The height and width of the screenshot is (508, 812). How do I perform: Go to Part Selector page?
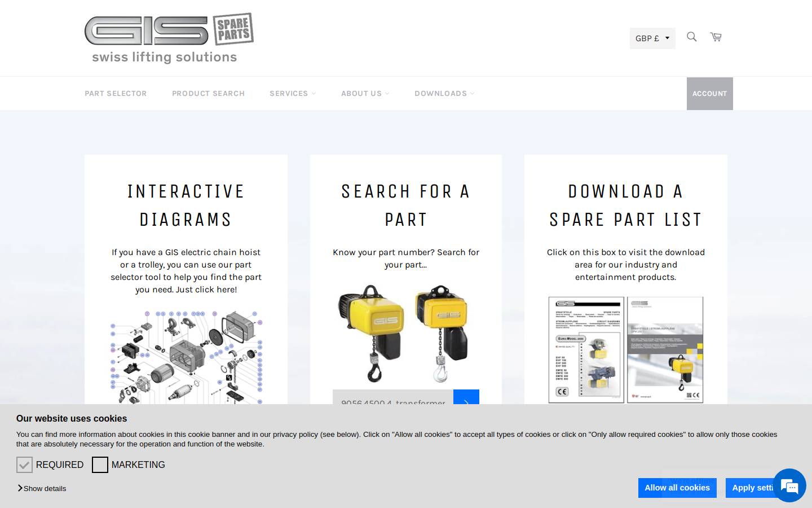coord(116,94)
